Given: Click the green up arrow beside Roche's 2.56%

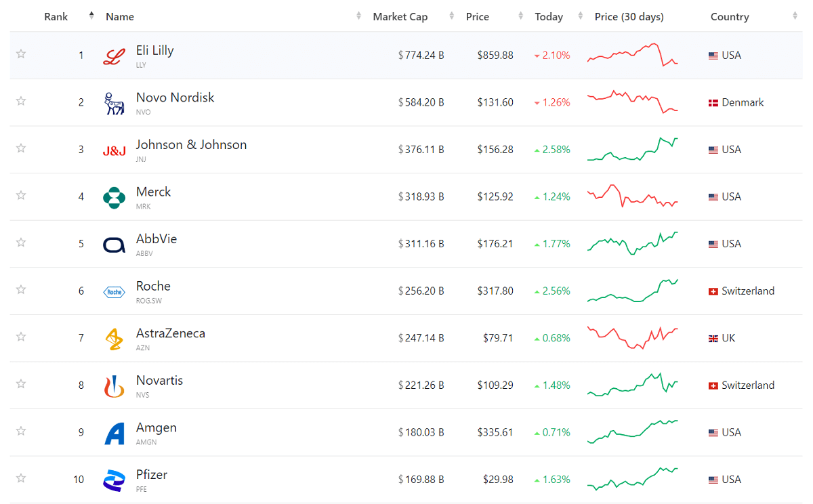Looking at the screenshot, I should point(537,291).
